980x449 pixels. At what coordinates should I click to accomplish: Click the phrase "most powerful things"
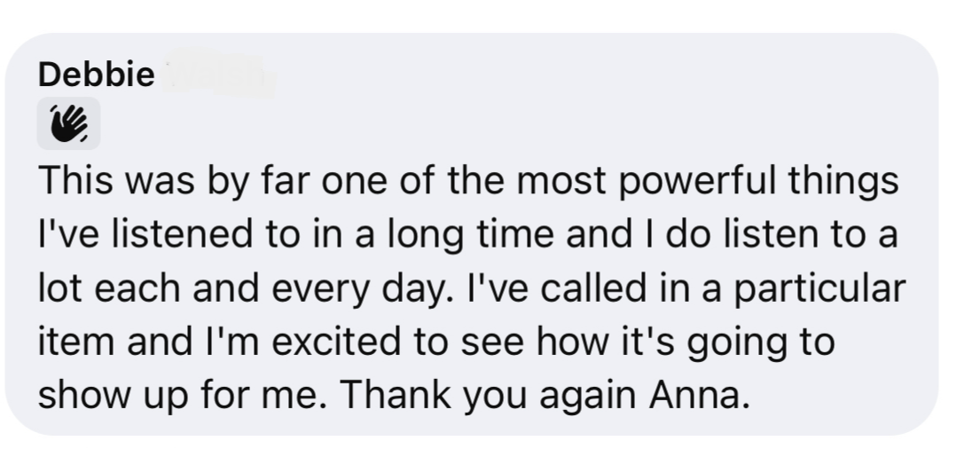(708, 181)
